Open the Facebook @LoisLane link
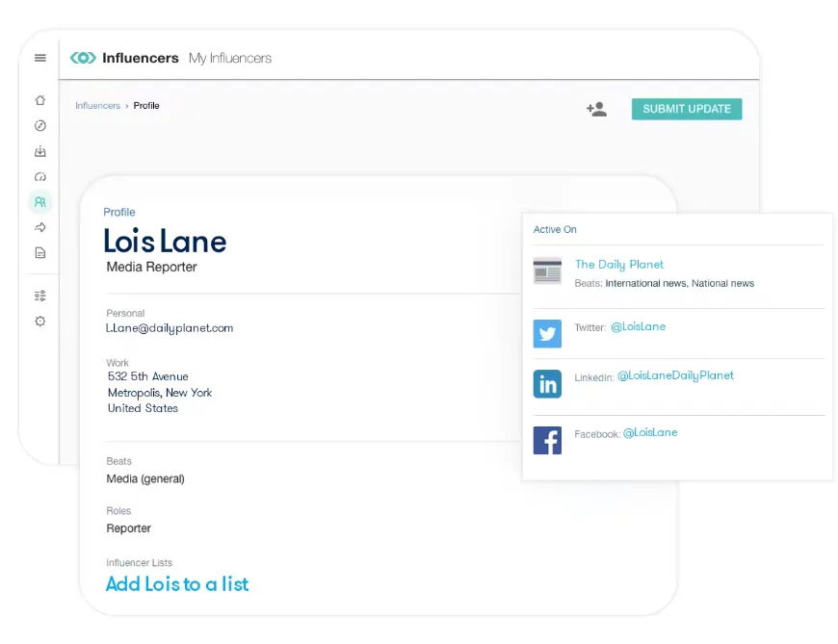 point(650,432)
